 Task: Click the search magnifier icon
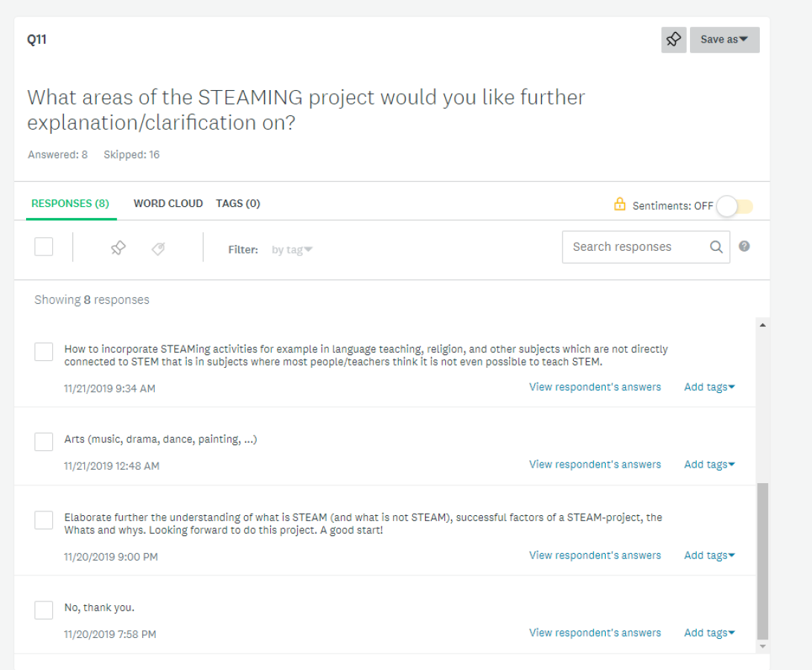coord(716,247)
